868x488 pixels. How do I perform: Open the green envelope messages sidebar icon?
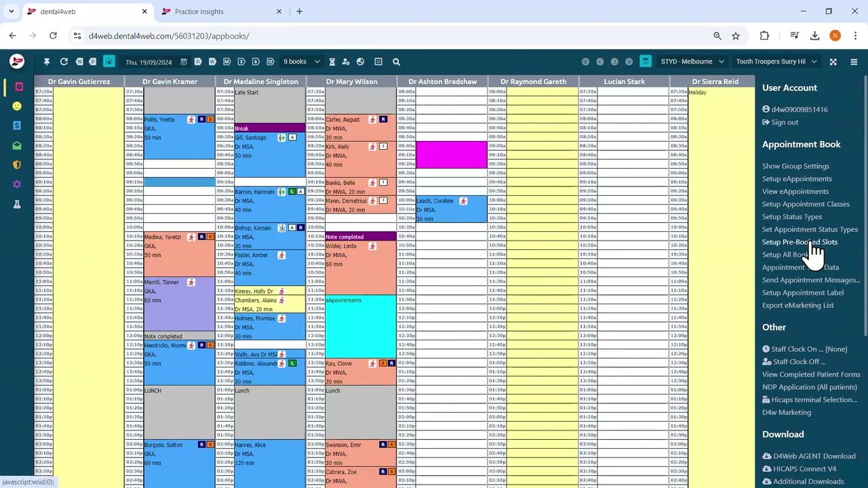17,145
